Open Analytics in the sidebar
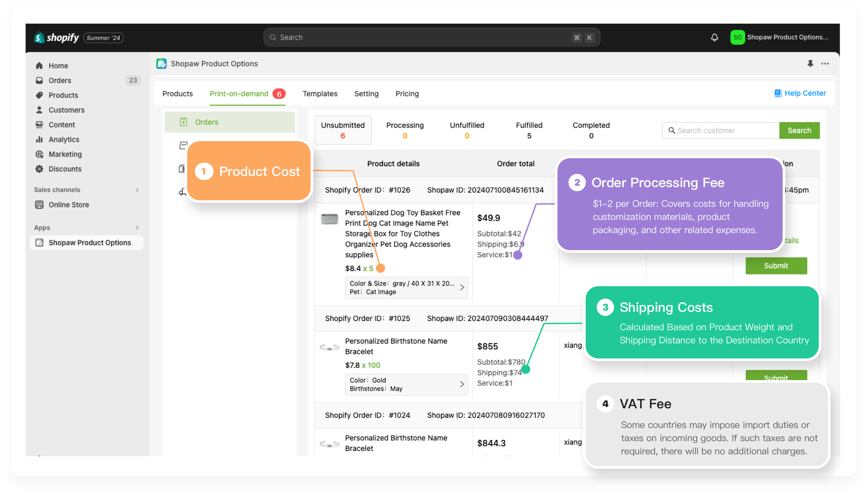 point(64,140)
